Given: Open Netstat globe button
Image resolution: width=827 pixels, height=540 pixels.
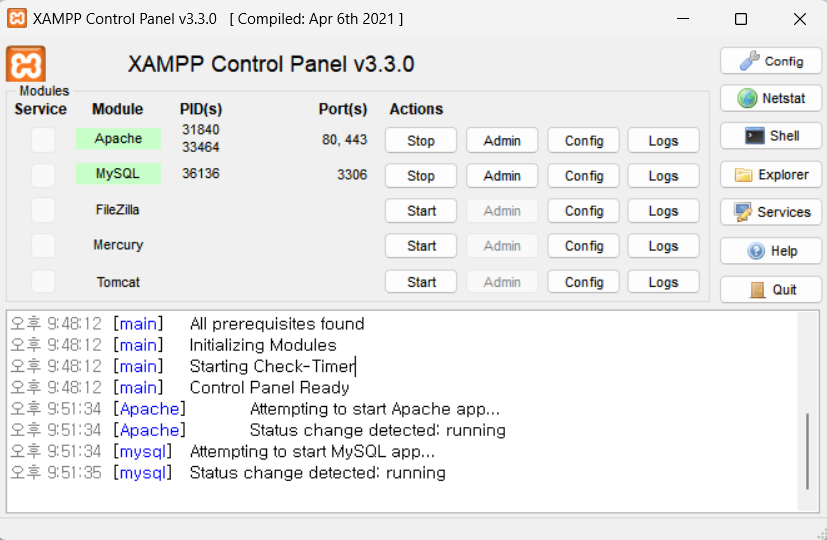Looking at the screenshot, I should [771, 98].
